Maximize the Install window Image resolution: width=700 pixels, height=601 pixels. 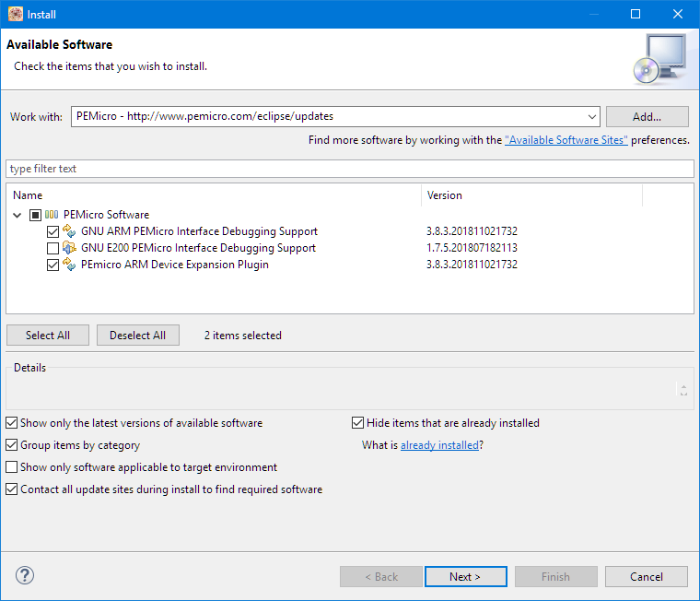pyautogui.click(x=636, y=15)
